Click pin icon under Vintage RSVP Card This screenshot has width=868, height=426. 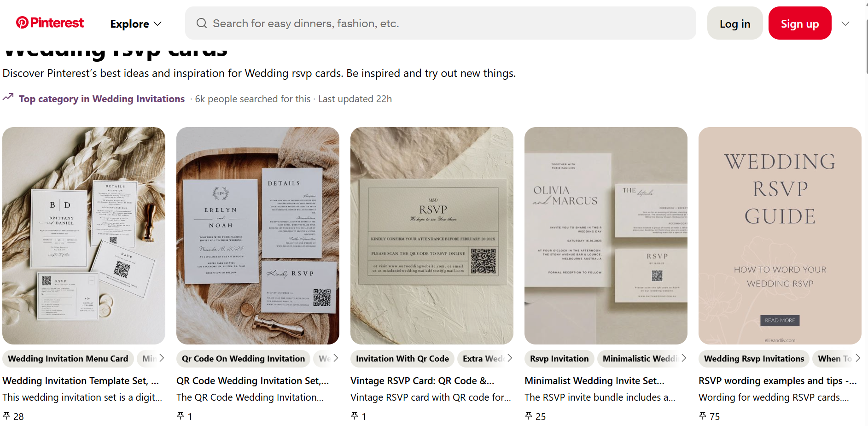click(355, 416)
